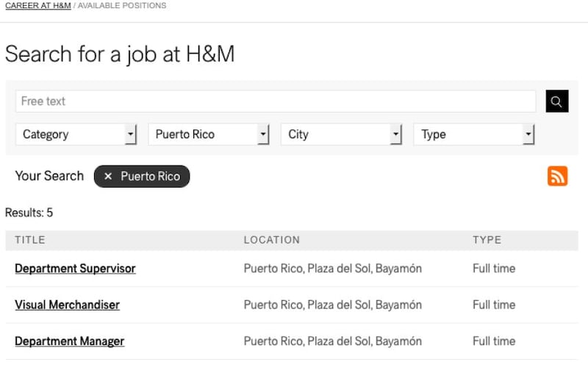
Task: Click Full time in the Visual Merchandiser row
Action: pos(493,305)
